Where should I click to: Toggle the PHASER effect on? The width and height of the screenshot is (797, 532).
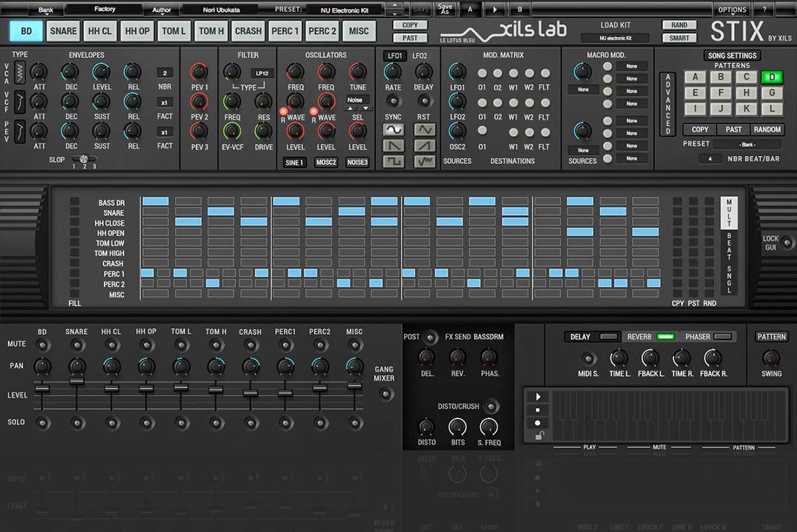(x=723, y=337)
